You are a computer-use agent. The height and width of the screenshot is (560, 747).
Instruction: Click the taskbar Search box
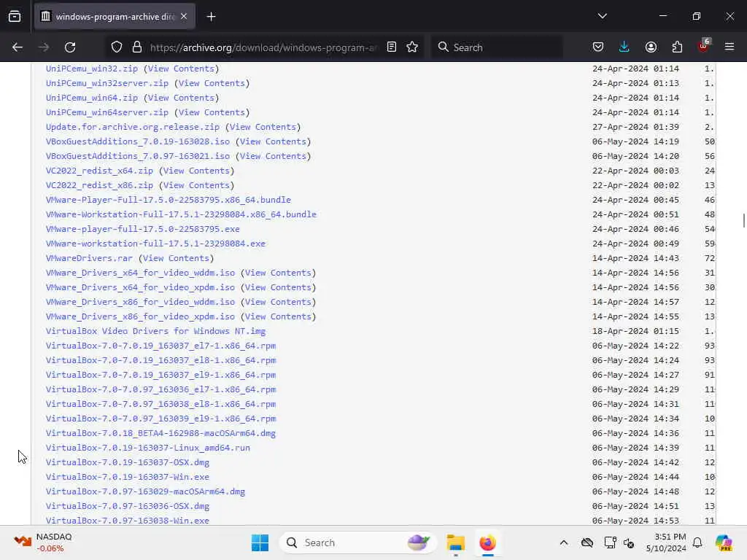357,542
